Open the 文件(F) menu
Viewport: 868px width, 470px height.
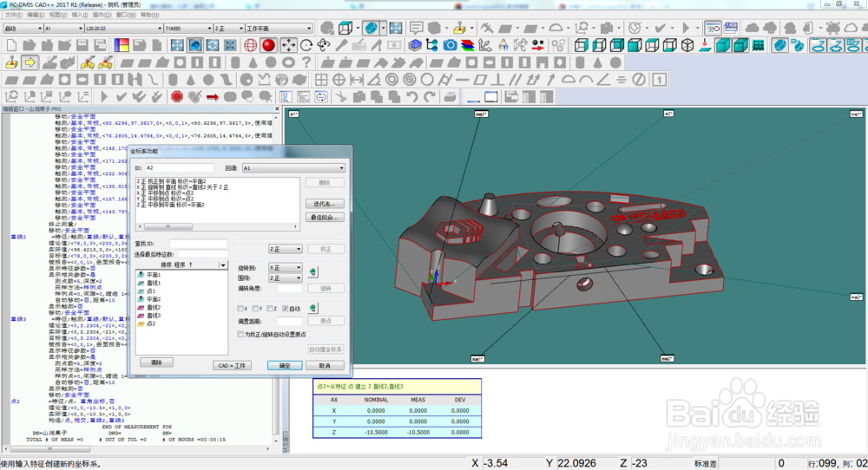click(13, 15)
